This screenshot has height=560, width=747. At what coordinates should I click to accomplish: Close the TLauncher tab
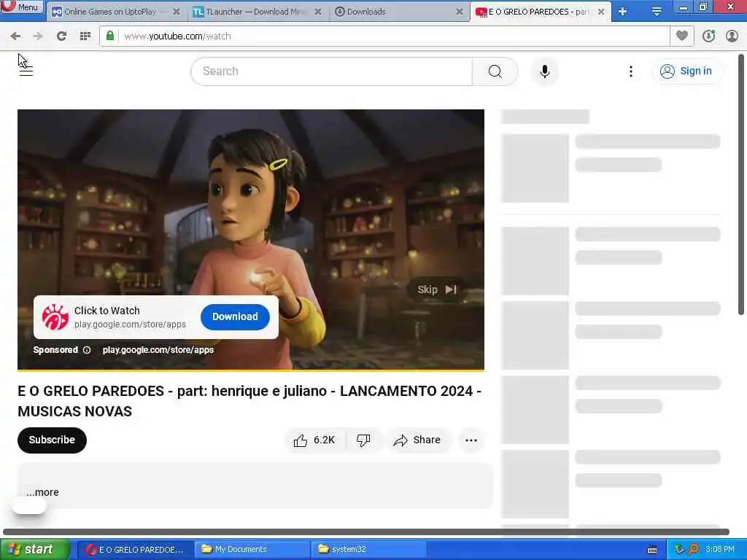[318, 12]
